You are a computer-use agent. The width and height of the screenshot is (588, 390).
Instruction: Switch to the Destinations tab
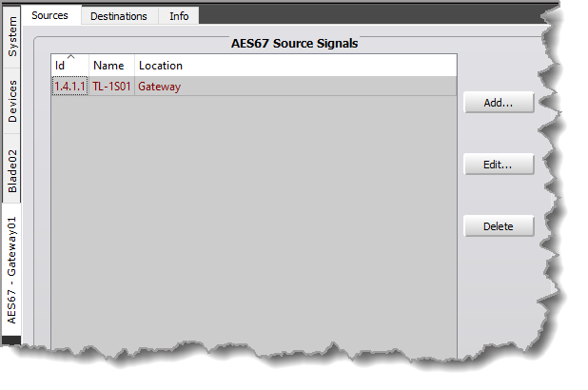click(118, 16)
